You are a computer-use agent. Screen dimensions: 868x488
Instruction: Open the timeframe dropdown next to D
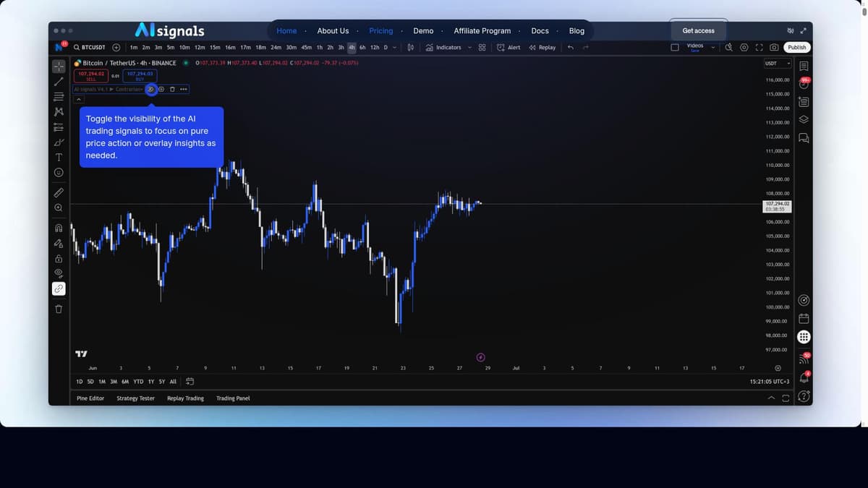tap(394, 47)
